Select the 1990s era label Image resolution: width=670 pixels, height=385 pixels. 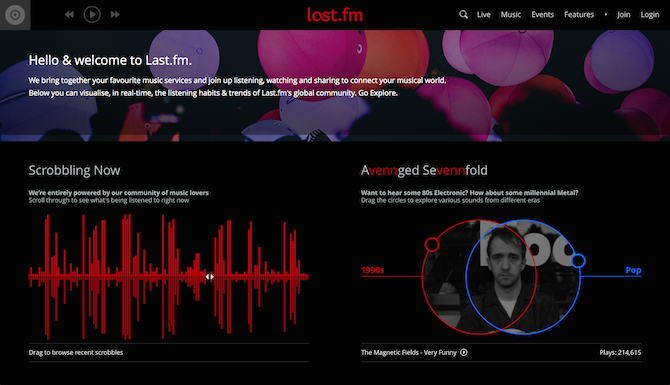point(373,270)
